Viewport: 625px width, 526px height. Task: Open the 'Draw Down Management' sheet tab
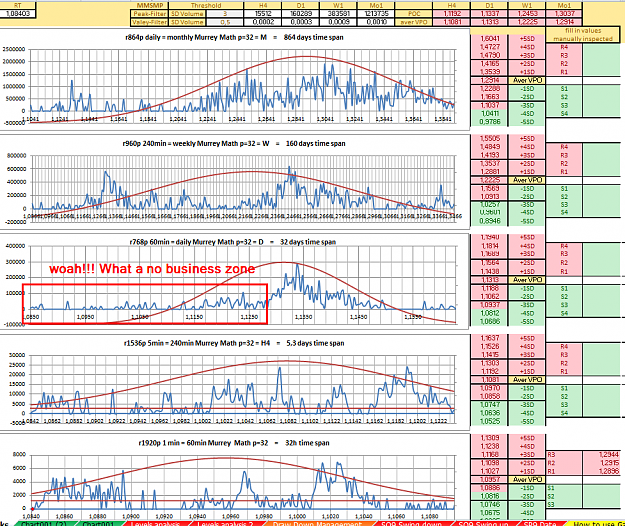317,523
